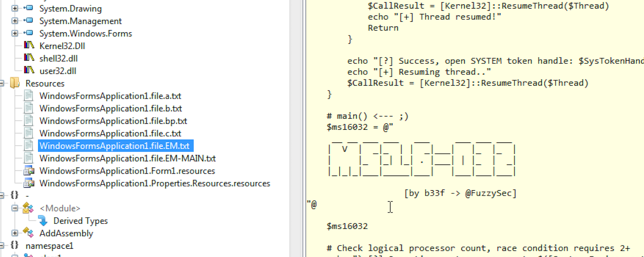Select System.Management in the tree
The height and width of the screenshot is (257, 644).
coord(80,21)
